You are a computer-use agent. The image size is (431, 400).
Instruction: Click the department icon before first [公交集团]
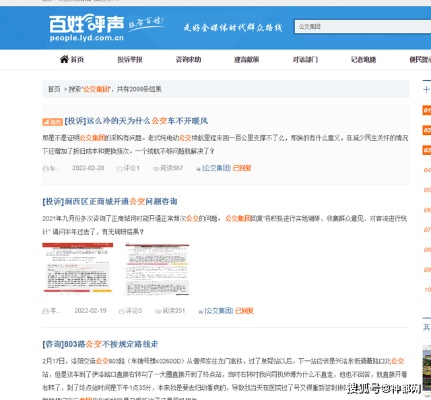tap(199, 169)
